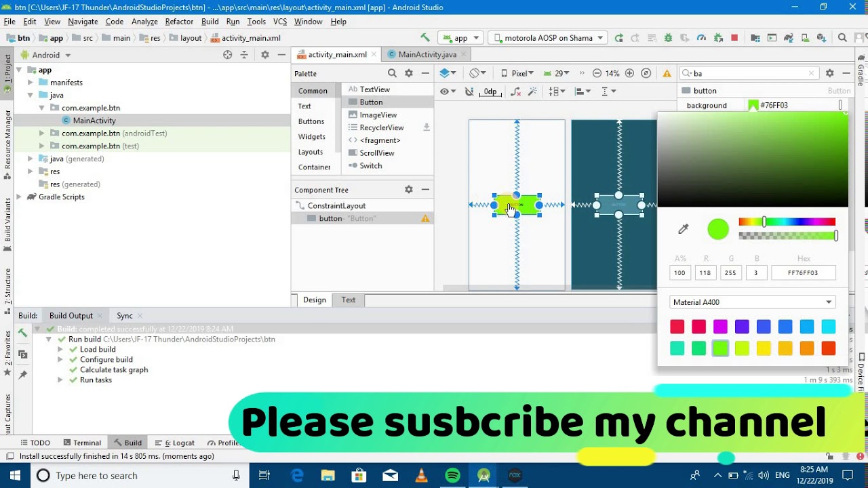This screenshot has width=868, height=488.
Task: Open Component Tree settings gear
Action: click(x=409, y=190)
